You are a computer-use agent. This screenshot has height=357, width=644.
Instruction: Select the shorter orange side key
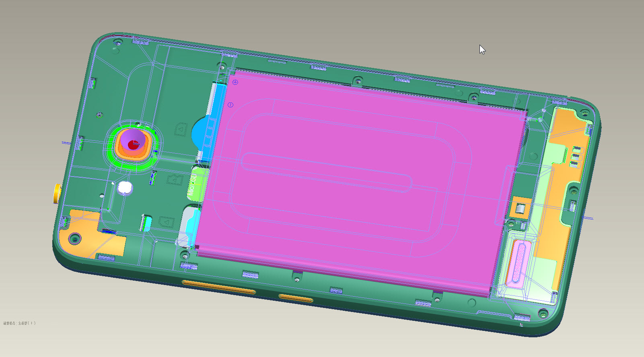(296, 298)
